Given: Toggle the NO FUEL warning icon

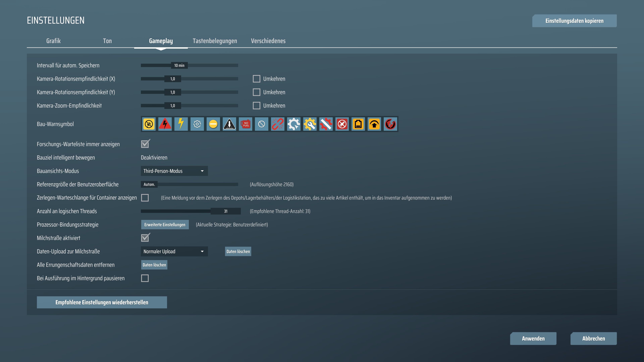Looking at the screenshot, I should click(246, 124).
